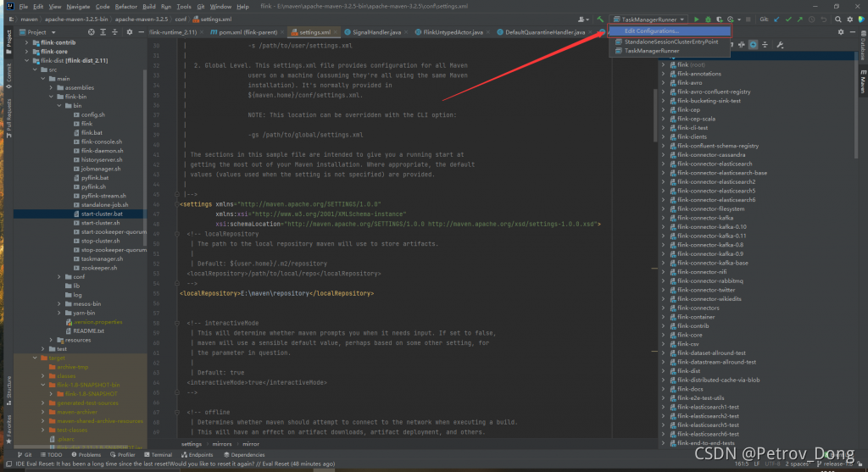
Task: Run the TaskManagerRunner configuration with the green play icon
Action: [697, 19]
